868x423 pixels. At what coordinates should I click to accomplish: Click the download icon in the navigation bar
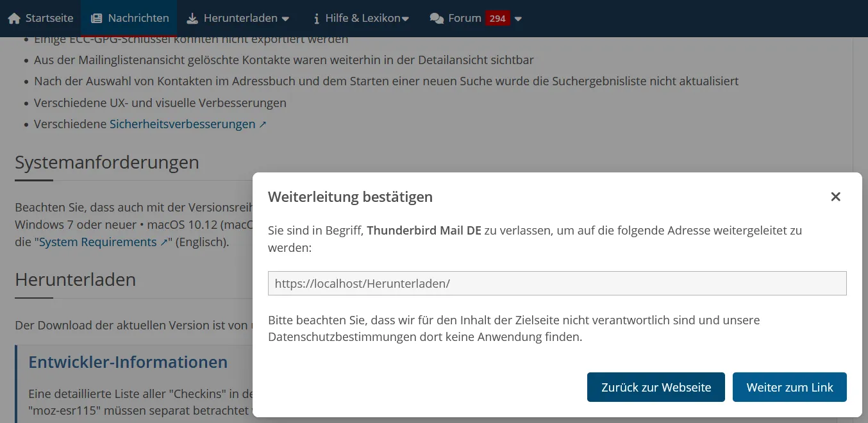tap(192, 19)
